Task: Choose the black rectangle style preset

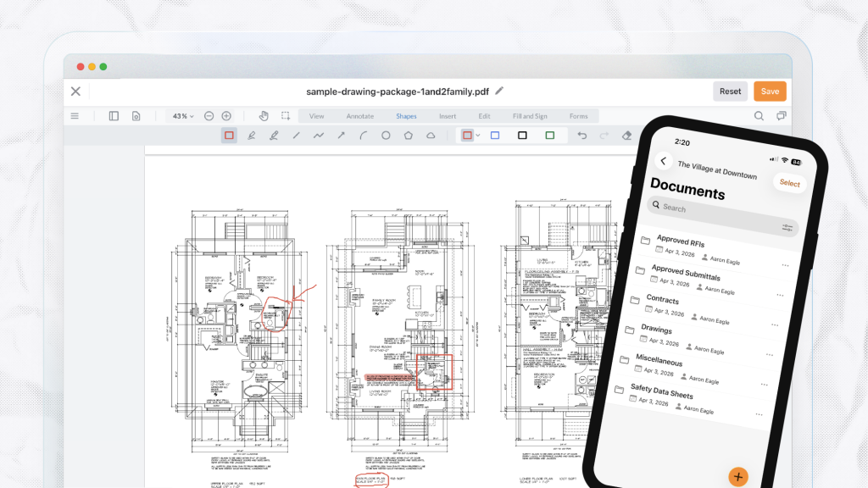Action: click(x=522, y=136)
